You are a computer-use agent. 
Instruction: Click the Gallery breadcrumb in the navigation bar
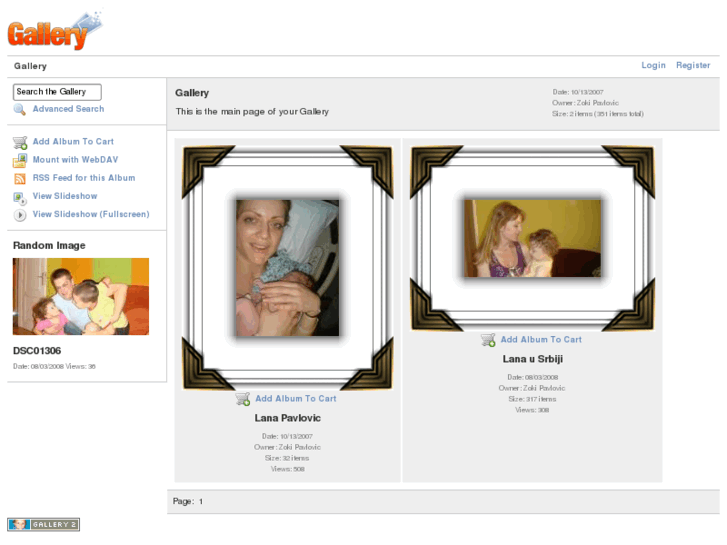(30, 66)
